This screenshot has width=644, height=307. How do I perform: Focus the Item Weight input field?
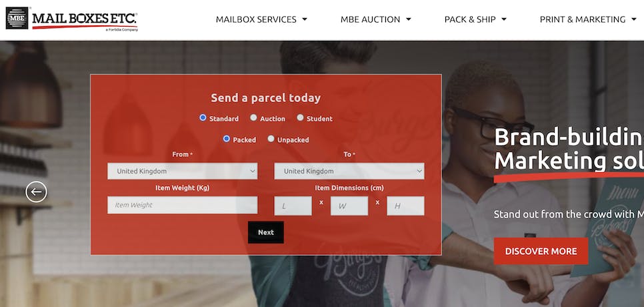183,205
